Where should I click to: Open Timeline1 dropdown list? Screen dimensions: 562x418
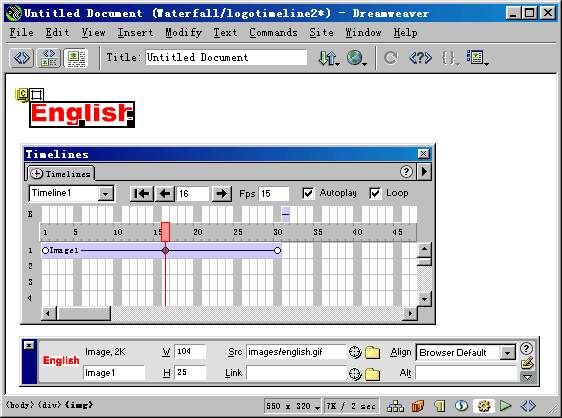coord(105,194)
